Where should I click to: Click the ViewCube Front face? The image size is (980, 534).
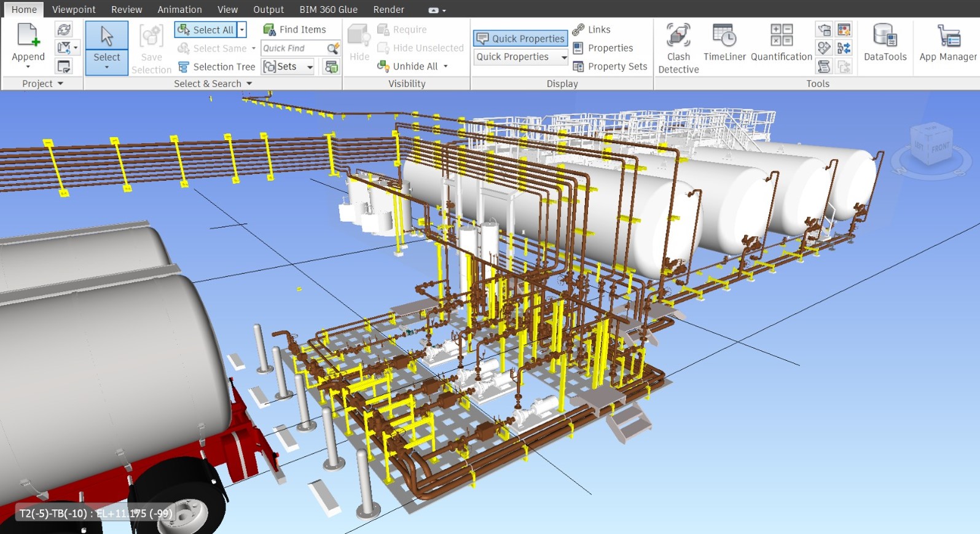click(x=940, y=147)
